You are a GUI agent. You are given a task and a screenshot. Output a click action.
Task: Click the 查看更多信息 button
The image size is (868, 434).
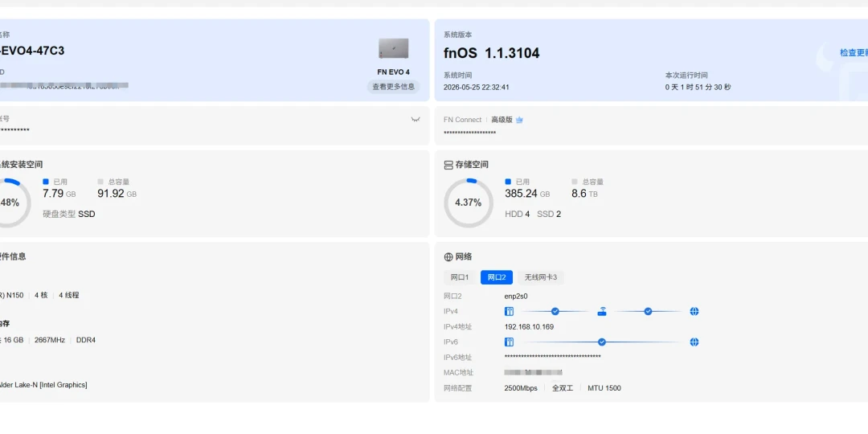(x=393, y=87)
